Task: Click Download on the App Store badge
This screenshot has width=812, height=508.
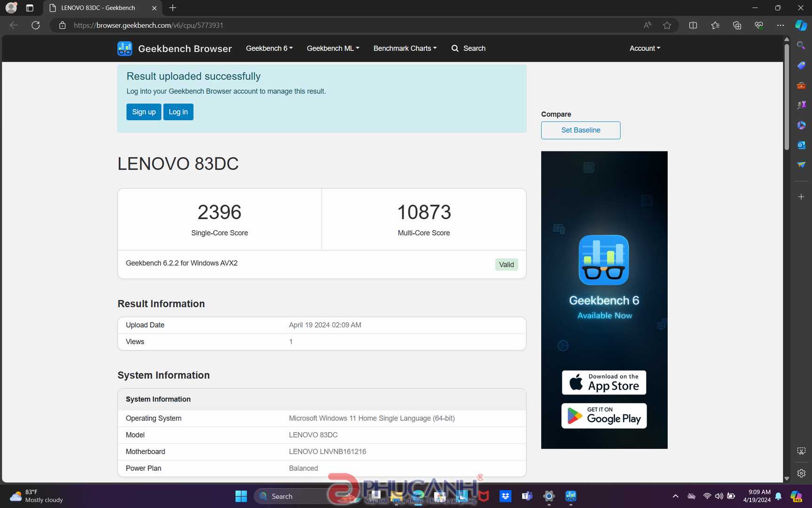Action: [x=604, y=382]
